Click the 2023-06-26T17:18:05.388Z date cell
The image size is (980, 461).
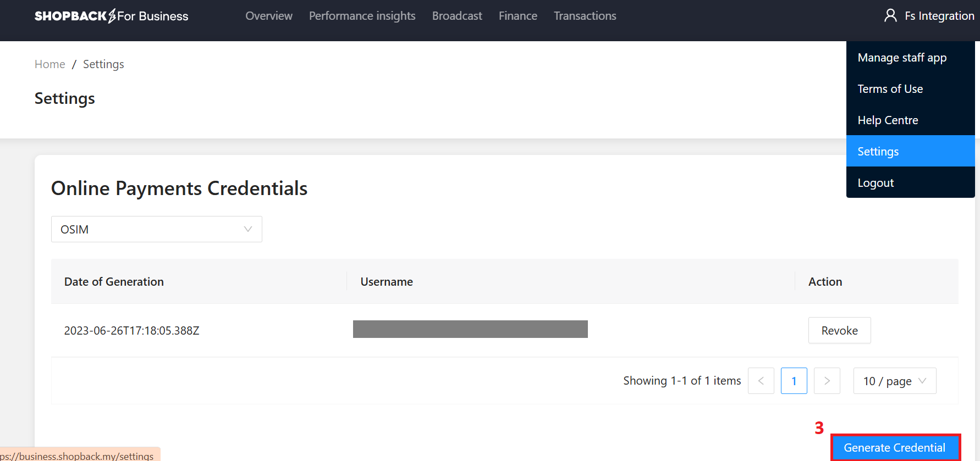tap(132, 331)
